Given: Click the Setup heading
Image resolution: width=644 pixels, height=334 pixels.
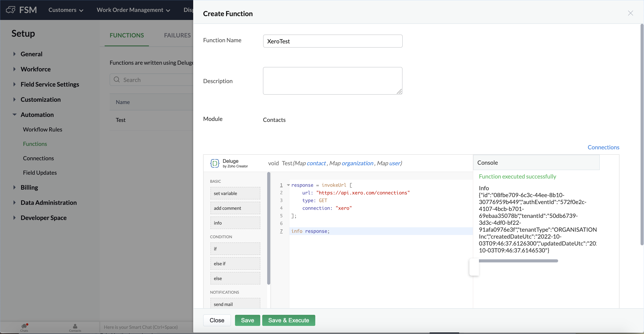Looking at the screenshot, I should [x=23, y=33].
